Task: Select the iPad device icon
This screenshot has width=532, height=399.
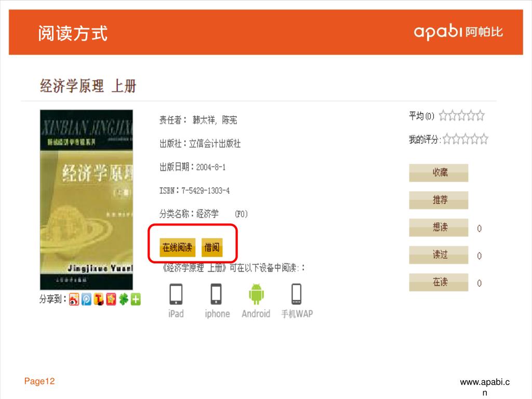Action: pos(176,294)
